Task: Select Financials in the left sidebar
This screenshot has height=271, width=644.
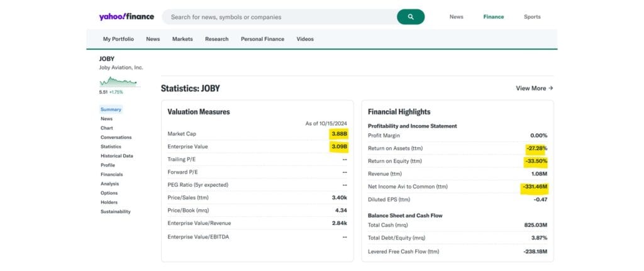Action: click(x=111, y=174)
